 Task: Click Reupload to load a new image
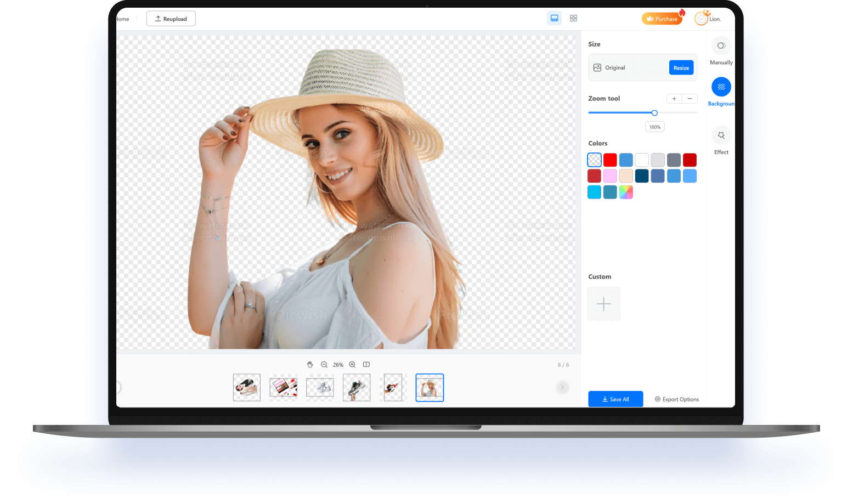click(x=171, y=18)
